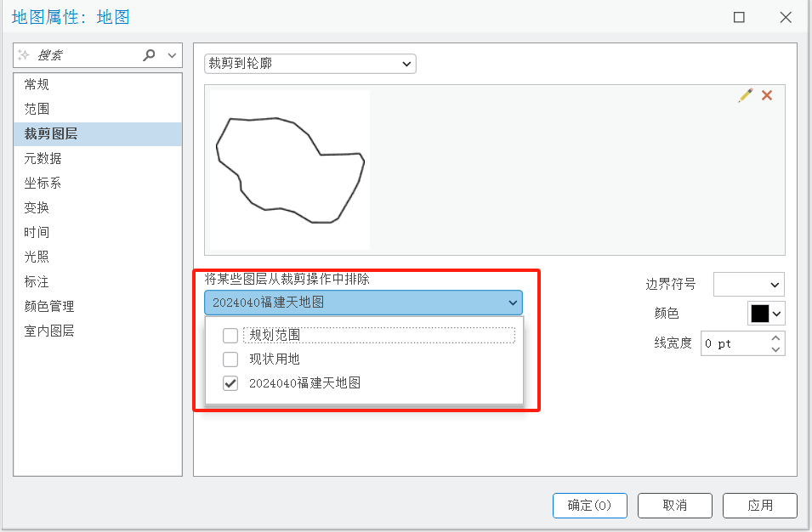The height and width of the screenshot is (532, 812).
Task: Click the 应用 button
Action: click(x=759, y=506)
